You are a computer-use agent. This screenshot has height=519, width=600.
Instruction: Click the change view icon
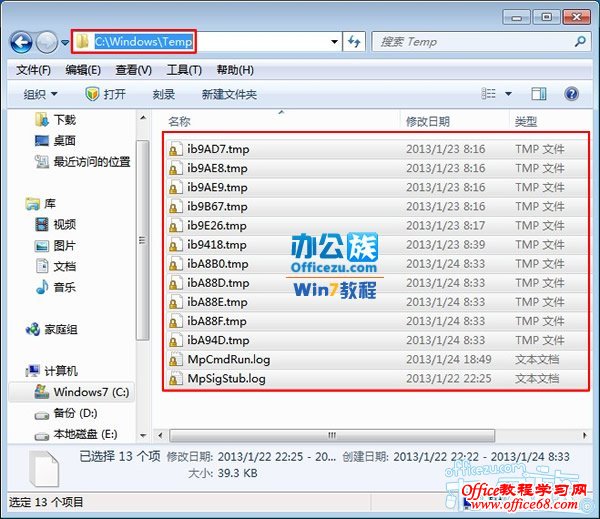[x=489, y=94]
